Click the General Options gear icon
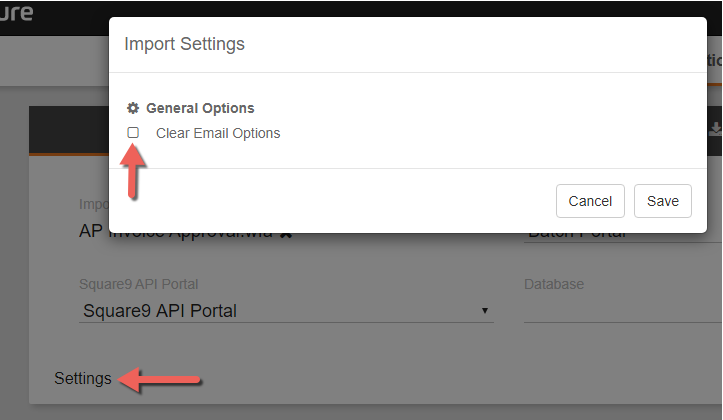Image resolution: width=723 pixels, height=420 pixels. 133,108
